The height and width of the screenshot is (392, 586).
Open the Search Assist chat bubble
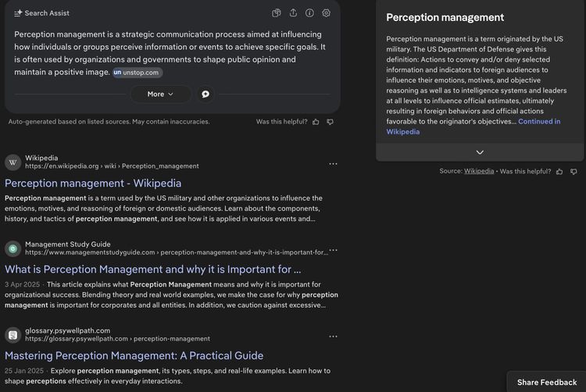[205, 94]
